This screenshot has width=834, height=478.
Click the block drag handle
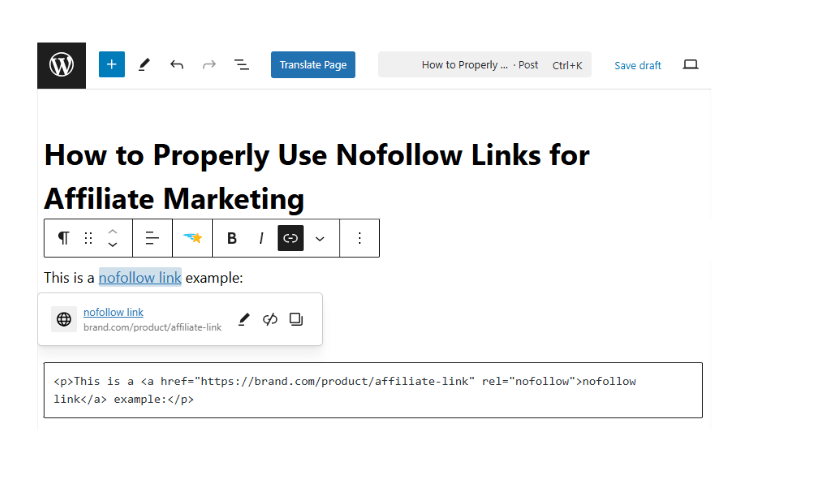[x=88, y=238]
